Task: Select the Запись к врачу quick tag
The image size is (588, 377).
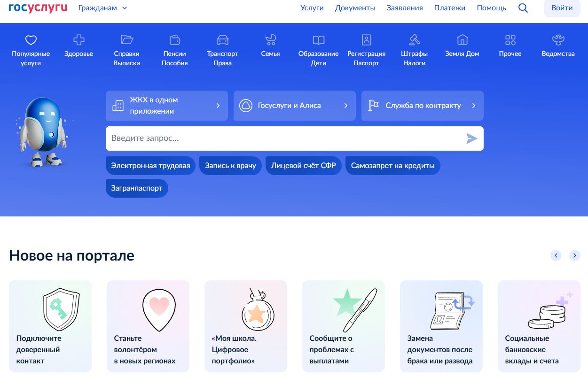Action: [x=230, y=166]
